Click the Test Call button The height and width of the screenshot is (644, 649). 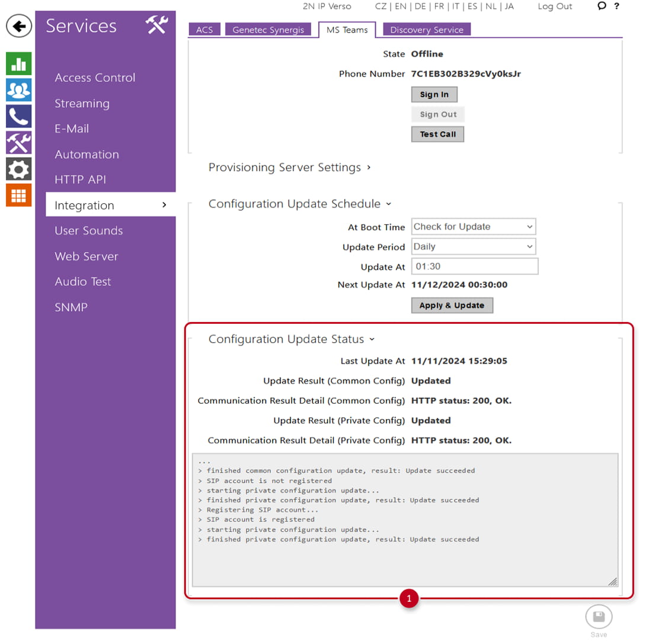click(x=437, y=134)
